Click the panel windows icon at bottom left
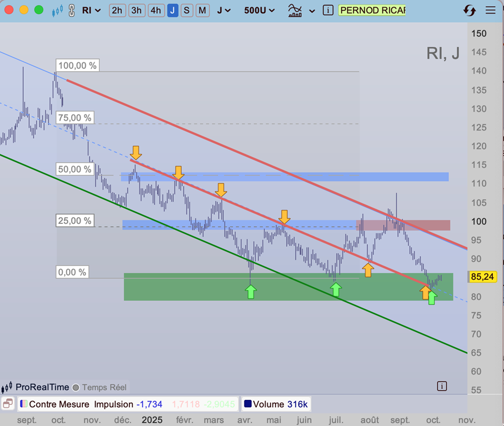The width and height of the screenshot is (504, 426). [7, 404]
